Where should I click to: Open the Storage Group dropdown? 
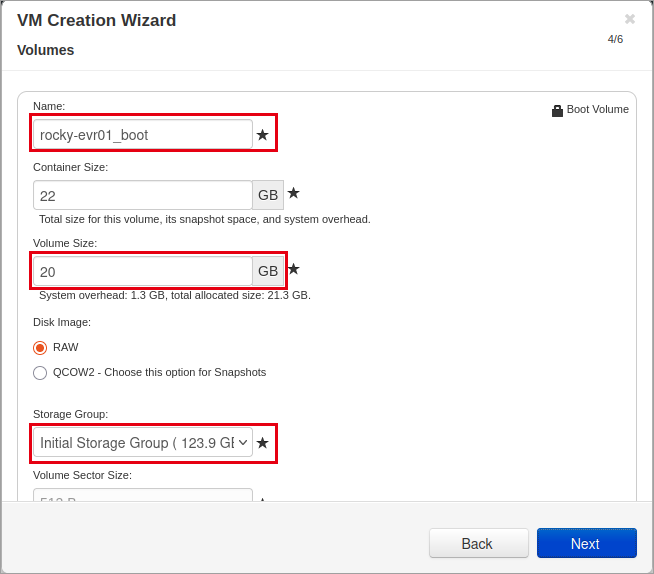click(x=143, y=442)
